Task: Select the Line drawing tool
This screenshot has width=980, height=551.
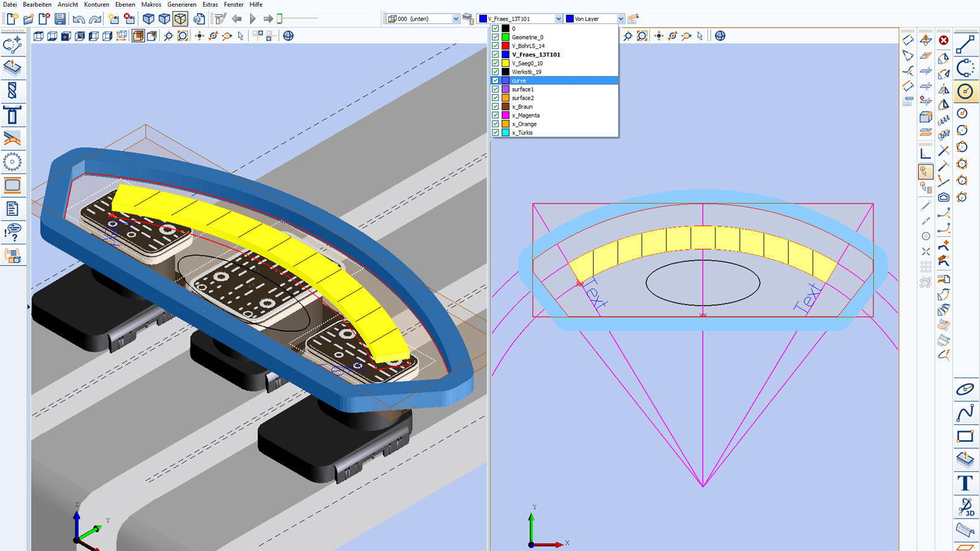Action: (965, 44)
